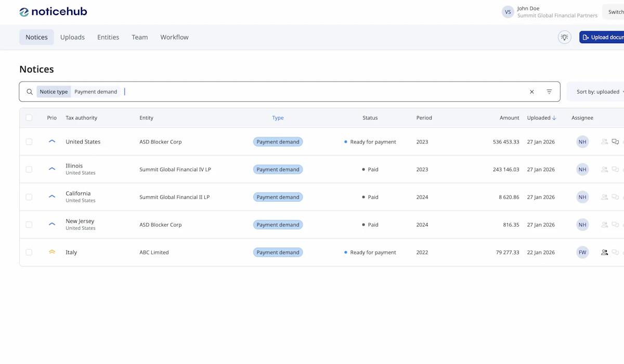The width and height of the screenshot is (624, 364).
Task: Click the Type column header
Action: [x=278, y=118]
